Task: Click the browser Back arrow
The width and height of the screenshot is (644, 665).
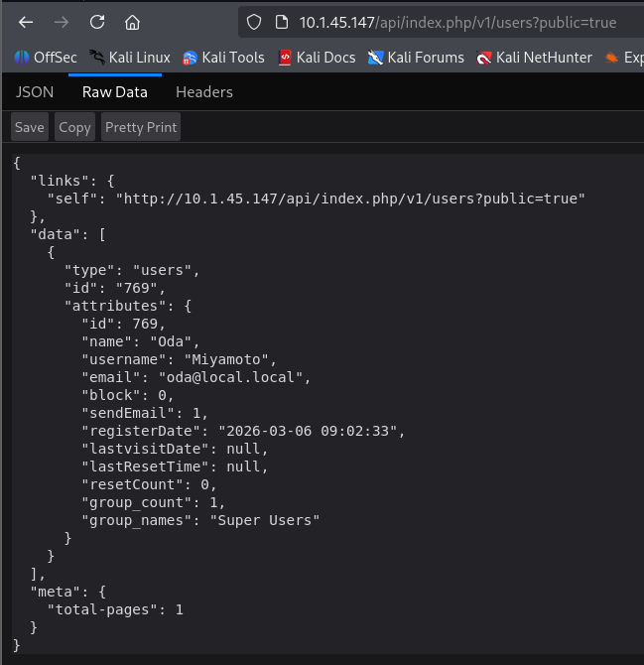Action: coord(26,22)
